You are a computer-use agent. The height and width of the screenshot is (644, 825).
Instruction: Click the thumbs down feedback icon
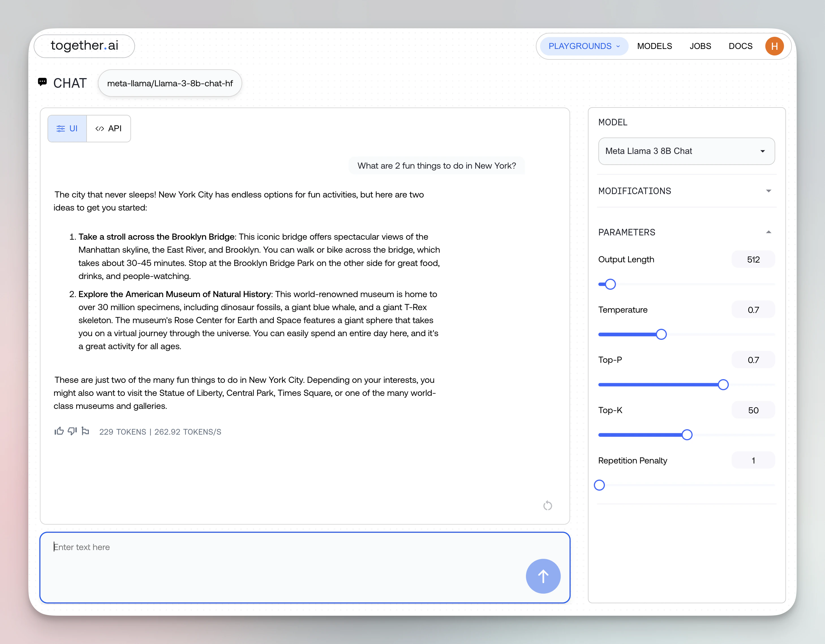point(72,431)
